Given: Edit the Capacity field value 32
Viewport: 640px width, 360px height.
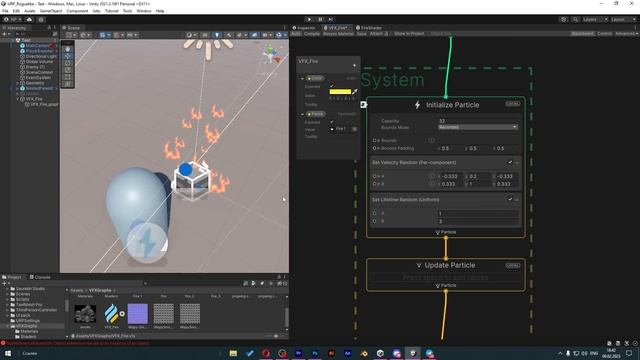Looking at the screenshot, I should point(478,121).
